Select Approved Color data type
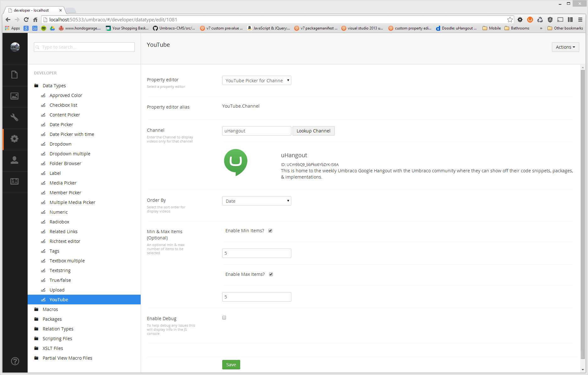The height and width of the screenshot is (375, 588). (x=66, y=95)
